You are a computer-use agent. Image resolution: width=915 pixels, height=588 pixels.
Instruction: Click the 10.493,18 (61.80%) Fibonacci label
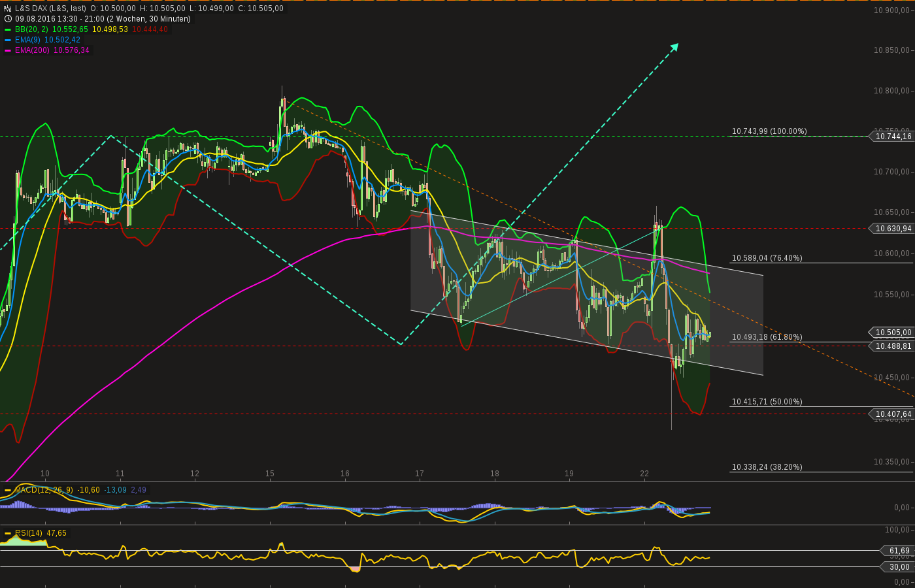click(x=767, y=337)
